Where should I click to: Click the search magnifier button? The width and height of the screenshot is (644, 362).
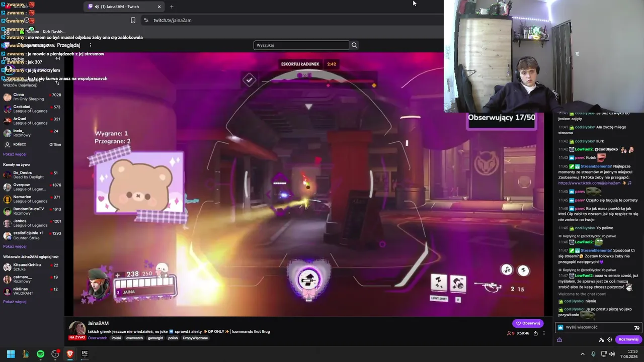point(354,45)
